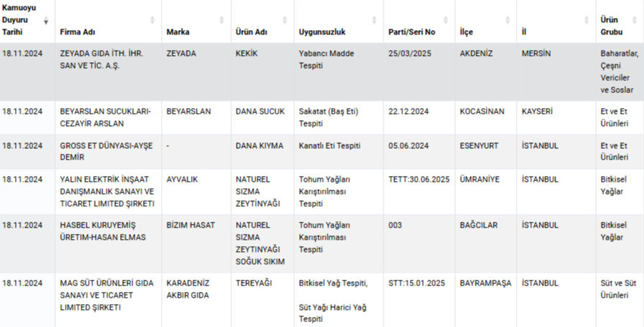Click the Ürün Grubu header label

[x=611, y=26]
